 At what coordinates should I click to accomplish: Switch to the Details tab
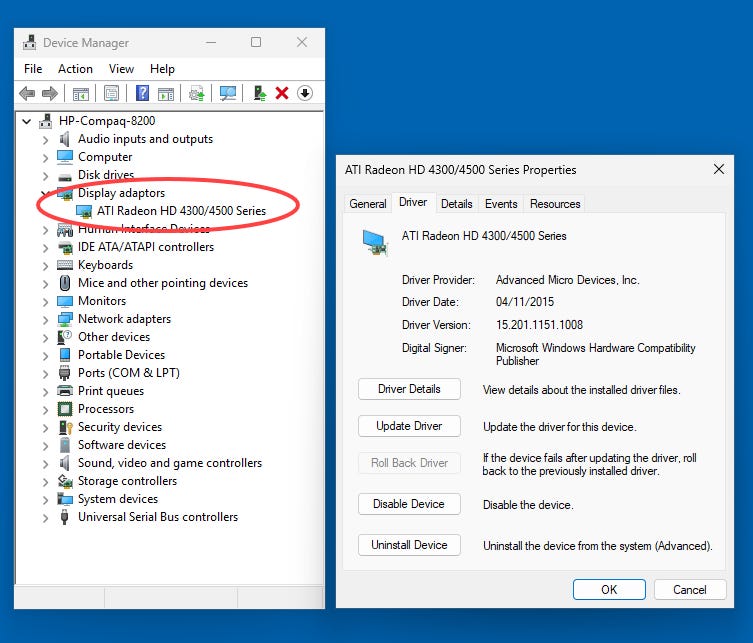click(x=456, y=204)
